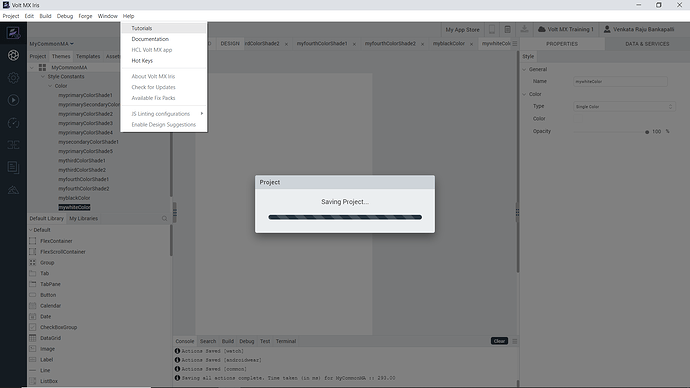690x388 pixels.
Task: Open the MyCommonMA project dropdown
Action: (51, 44)
